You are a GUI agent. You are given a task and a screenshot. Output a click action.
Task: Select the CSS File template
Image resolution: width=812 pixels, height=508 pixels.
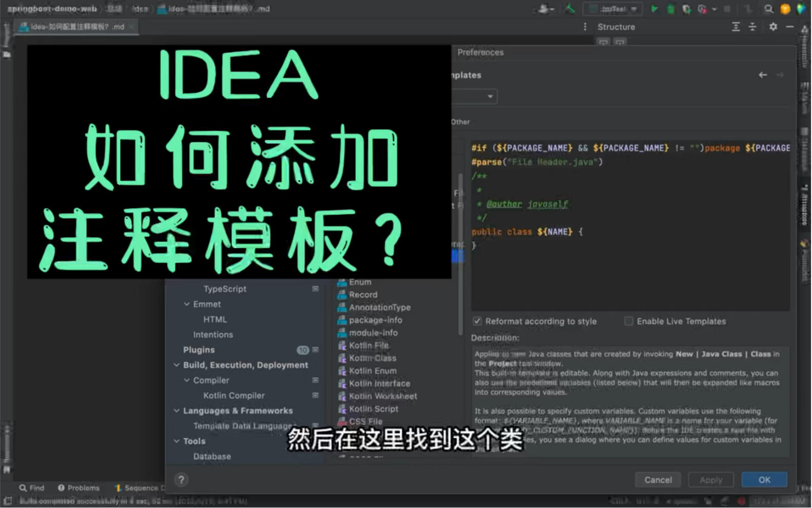(360, 422)
